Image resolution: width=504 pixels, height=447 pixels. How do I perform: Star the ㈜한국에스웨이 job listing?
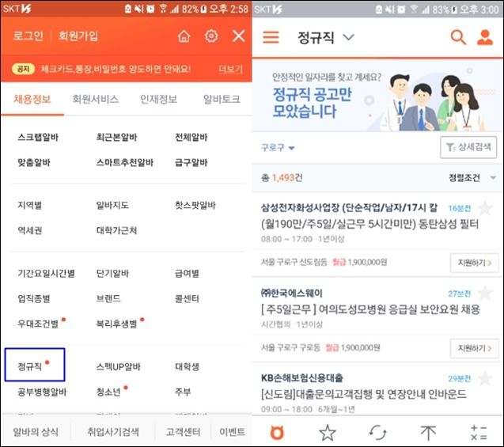pyautogui.click(x=485, y=294)
